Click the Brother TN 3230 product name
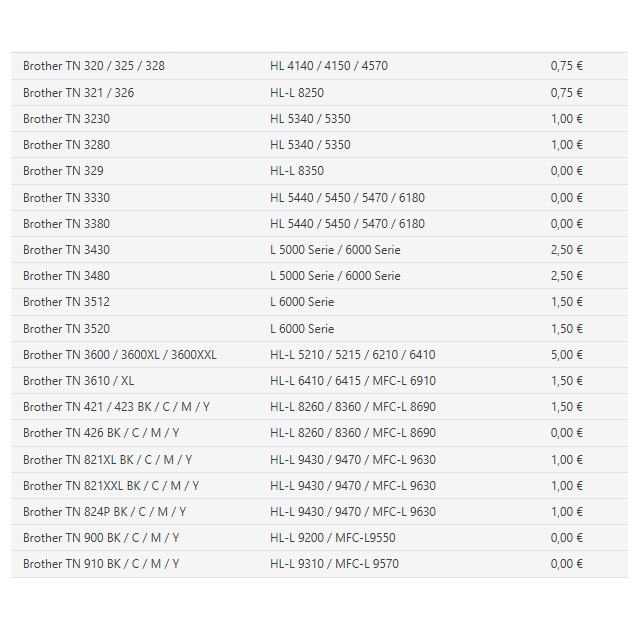Image resolution: width=634 pixels, height=634 pixels. 66,119
